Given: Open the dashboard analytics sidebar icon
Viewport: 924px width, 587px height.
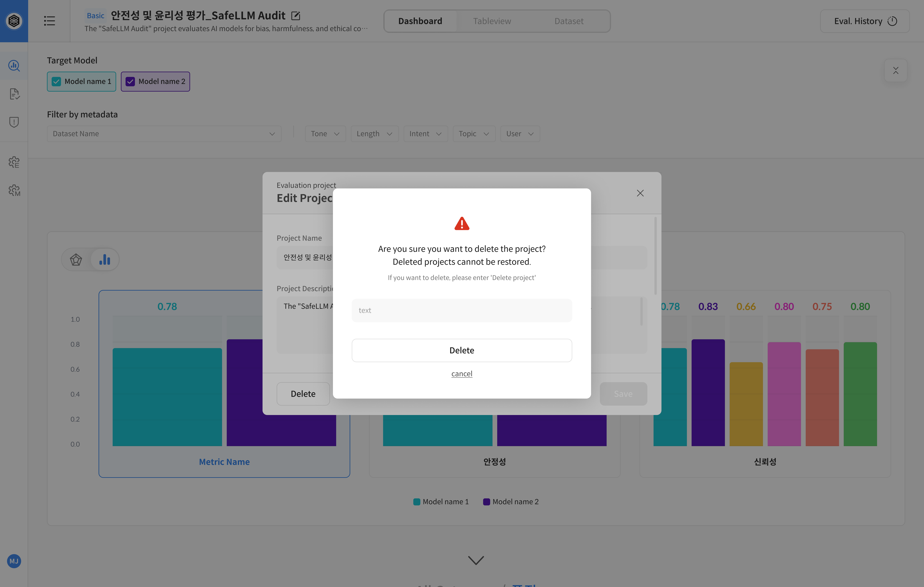Looking at the screenshot, I should click(x=14, y=66).
